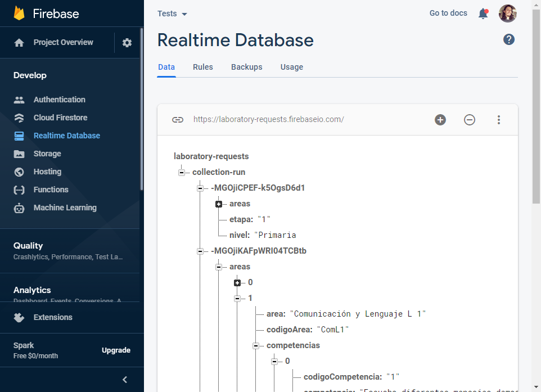Click the Storage icon in sidebar

19,154
